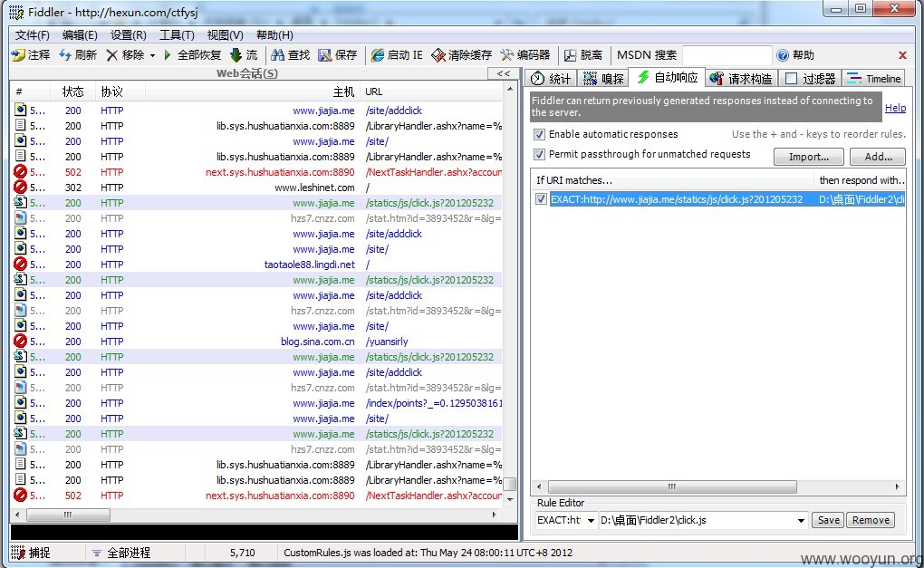Switch to the 统计 statistics tab
Image resolution: width=924 pixels, height=568 pixels.
tap(551, 79)
